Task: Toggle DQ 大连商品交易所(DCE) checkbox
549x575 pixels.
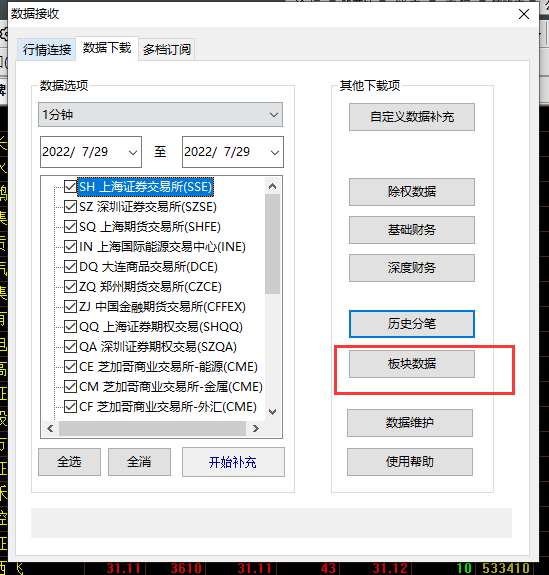Action: pos(70,266)
